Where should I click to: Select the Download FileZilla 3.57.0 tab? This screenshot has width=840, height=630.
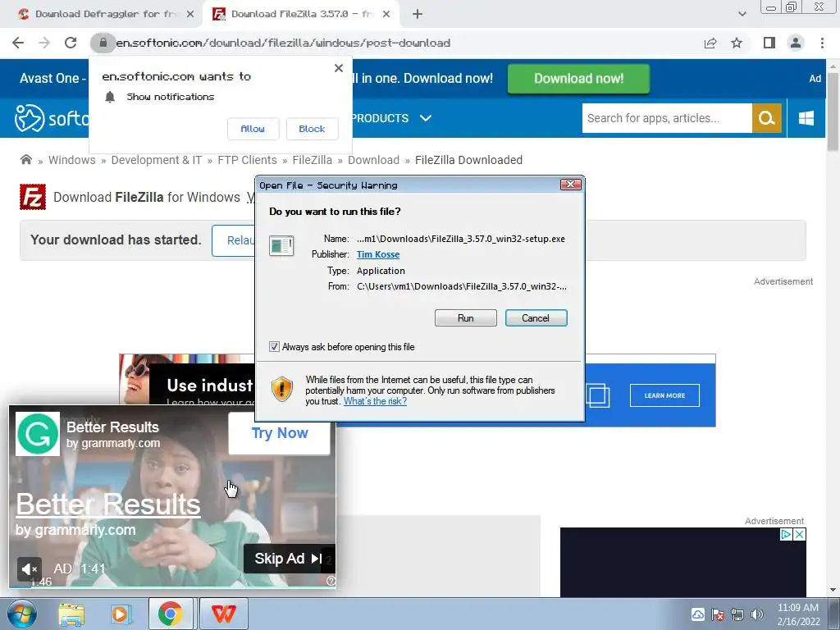[x=300, y=15]
